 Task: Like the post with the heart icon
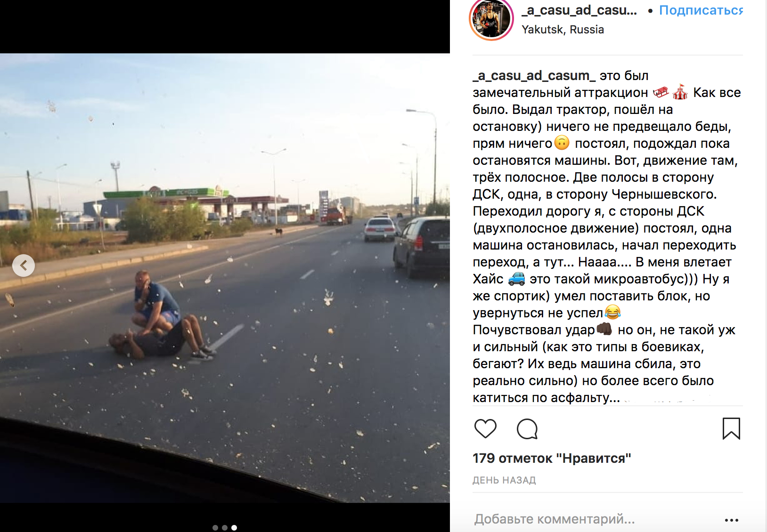pos(485,428)
